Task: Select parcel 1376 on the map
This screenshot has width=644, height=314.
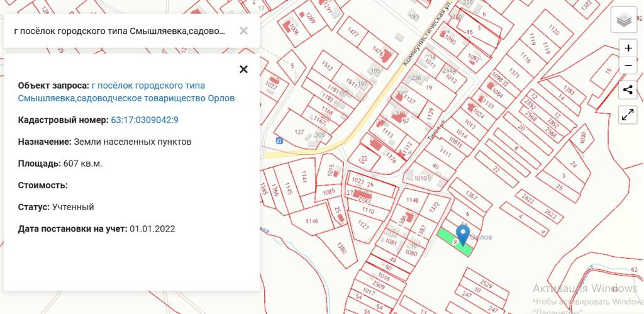Action: point(391,158)
